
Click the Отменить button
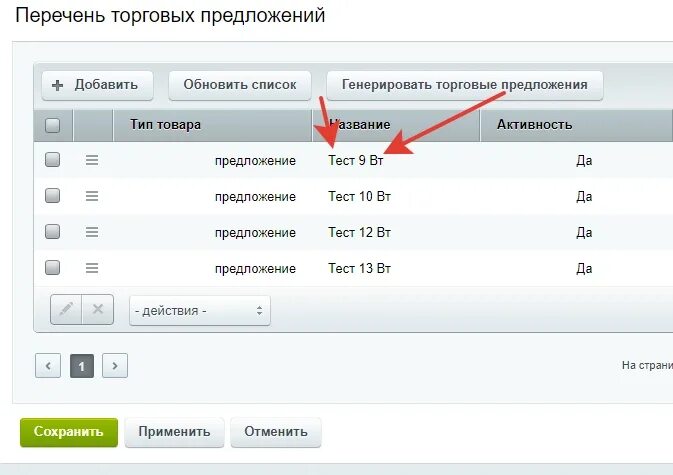pyautogui.click(x=276, y=432)
